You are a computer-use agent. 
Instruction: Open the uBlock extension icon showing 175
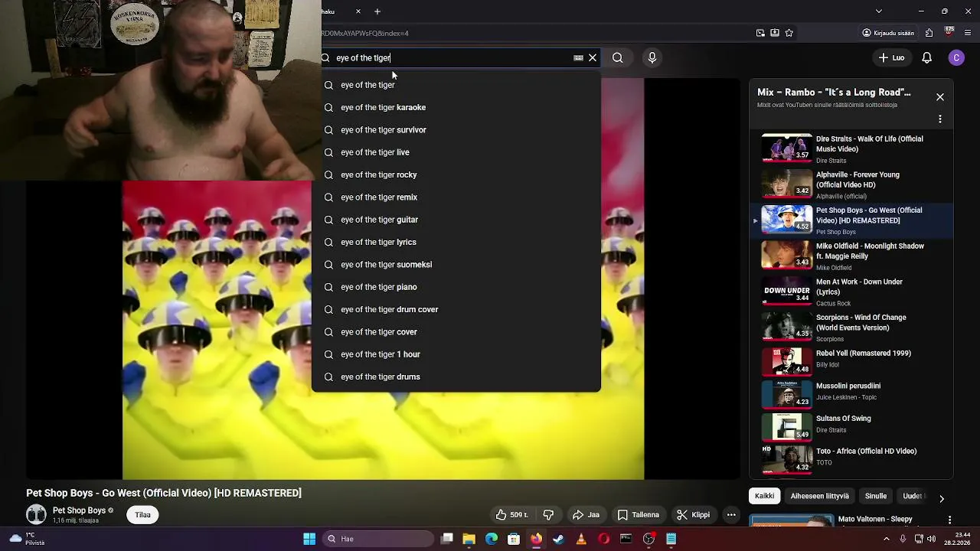point(949,32)
